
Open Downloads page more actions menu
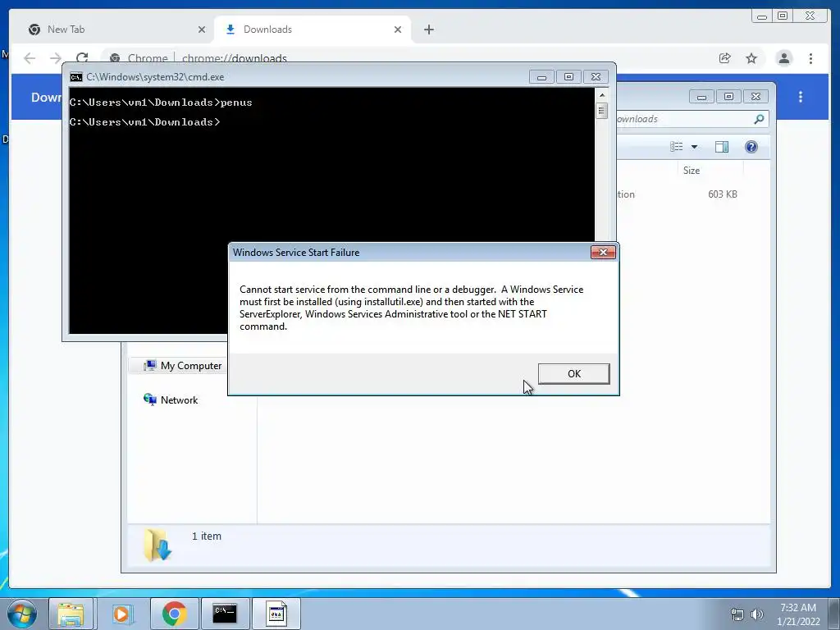point(801,97)
